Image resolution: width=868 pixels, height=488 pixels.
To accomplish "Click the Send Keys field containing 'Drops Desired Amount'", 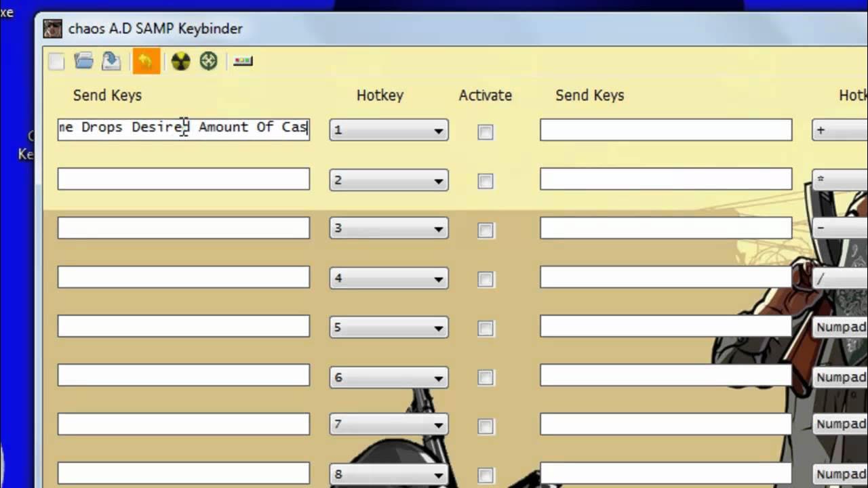I will (184, 129).
